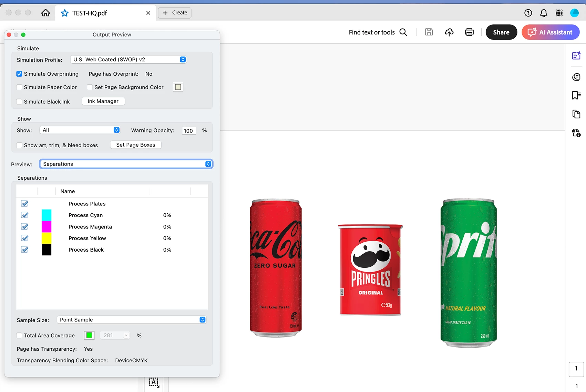
Task: Open Total Area Coverage percentage dropdown
Action: pos(115,335)
